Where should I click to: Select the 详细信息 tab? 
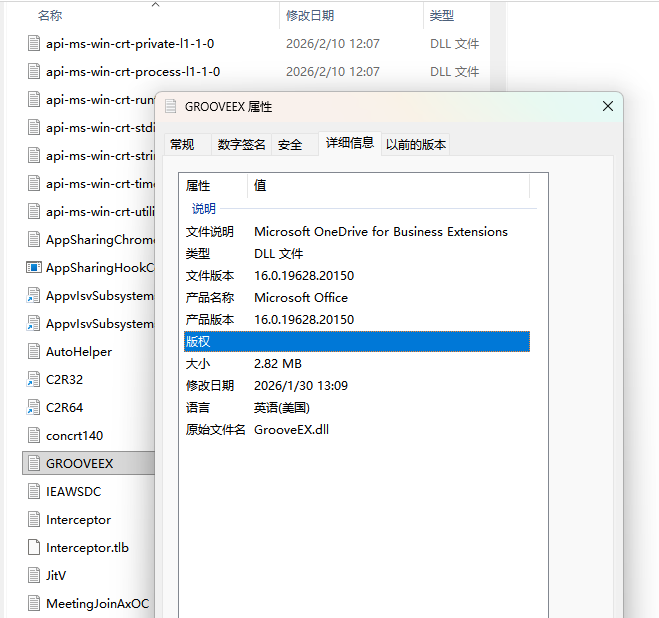[350, 143]
